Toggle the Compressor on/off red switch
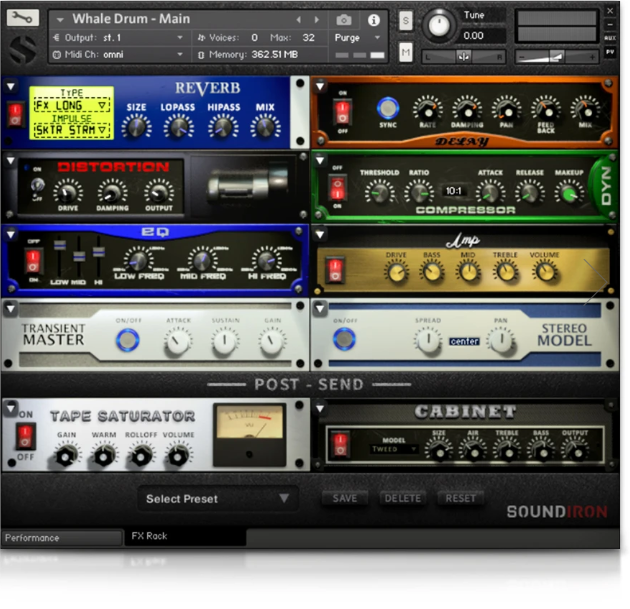Viewport: 630px width, 609px height. pos(338,188)
